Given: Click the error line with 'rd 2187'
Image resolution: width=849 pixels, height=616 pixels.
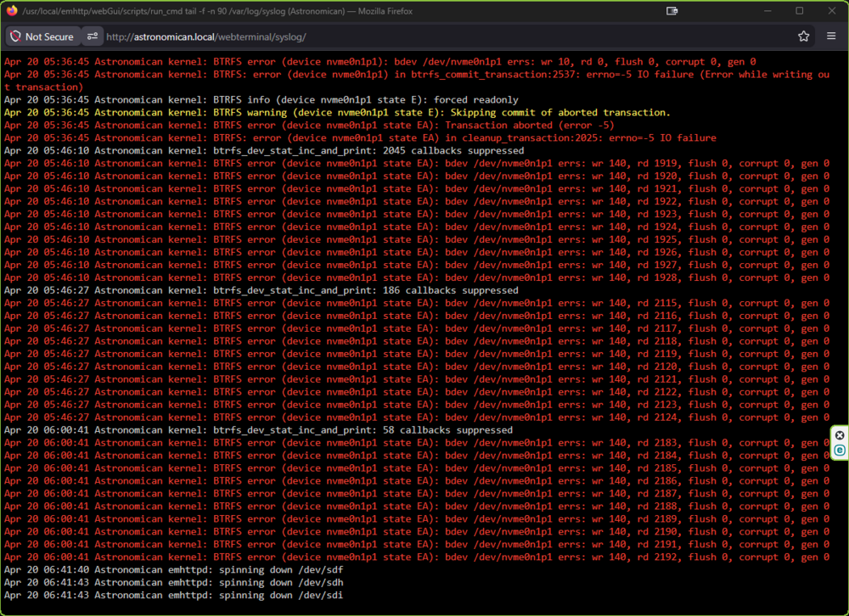Looking at the screenshot, I should point(417,494).
